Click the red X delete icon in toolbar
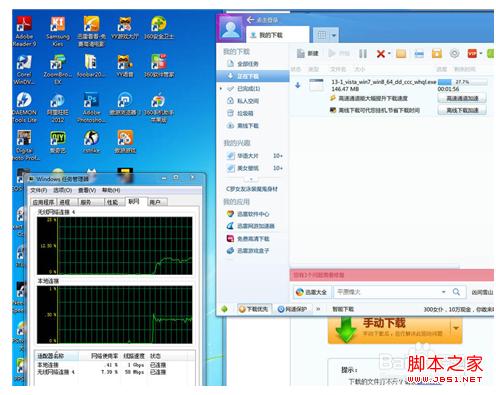Screen dimensions: 496x395 380,54
